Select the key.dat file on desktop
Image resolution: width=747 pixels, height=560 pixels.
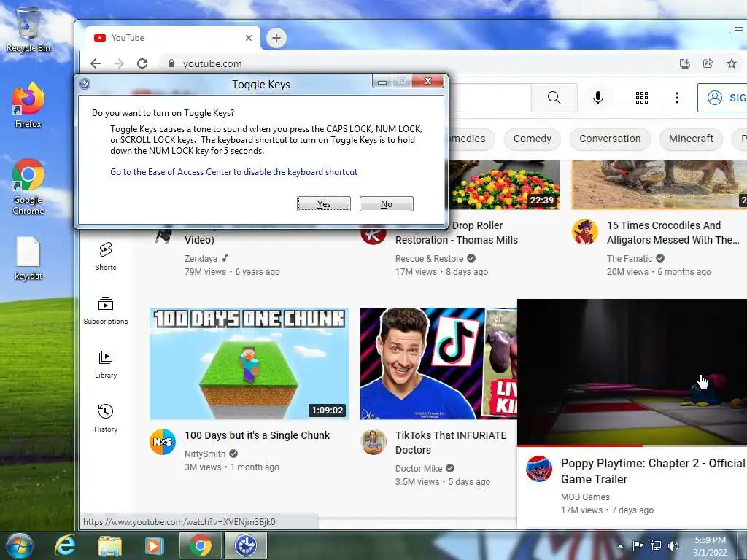pyautogui.click(x=28, y=258)
